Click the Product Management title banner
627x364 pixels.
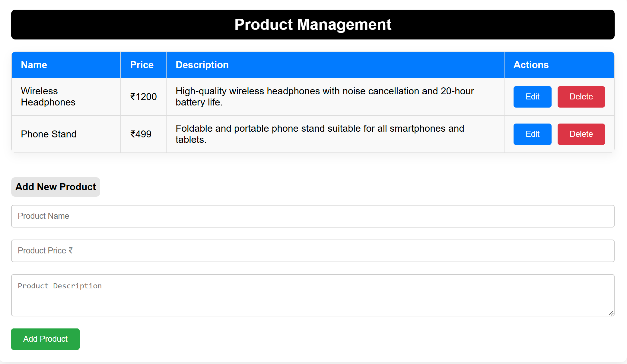(x=313, y=24)
